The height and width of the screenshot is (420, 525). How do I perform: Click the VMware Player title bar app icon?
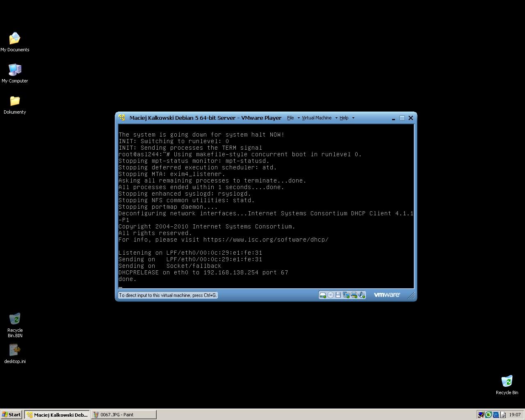[x=122, y=118]
